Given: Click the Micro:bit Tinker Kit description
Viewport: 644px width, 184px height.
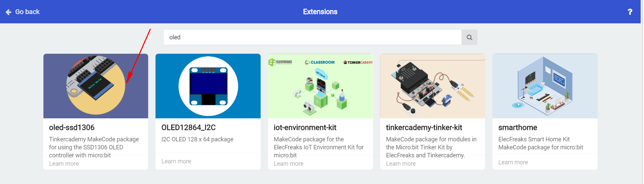Looking at the screenshot, I should 431,147.
